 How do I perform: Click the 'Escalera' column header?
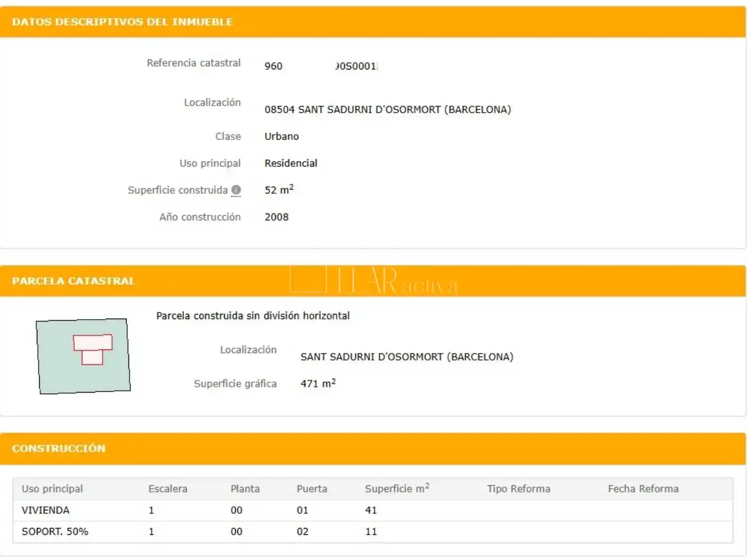(167, 489)
